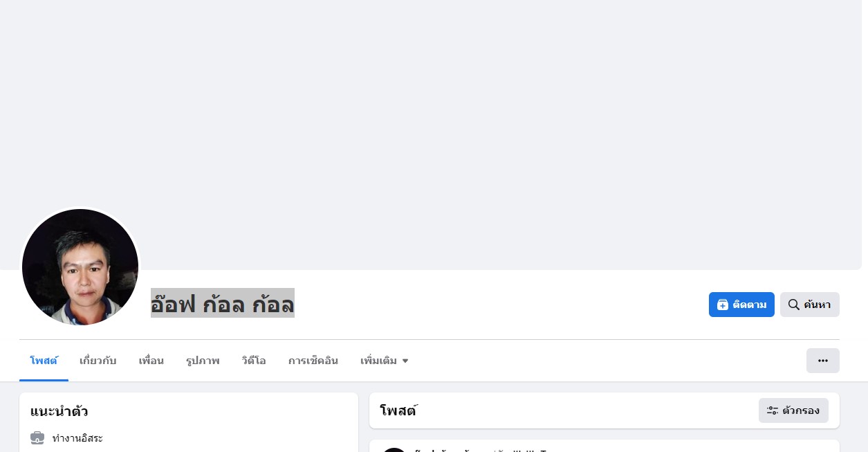Open the ตัวกรอง posts filter button
Viewport: 868px width, 452px height.
coord(793,410)
